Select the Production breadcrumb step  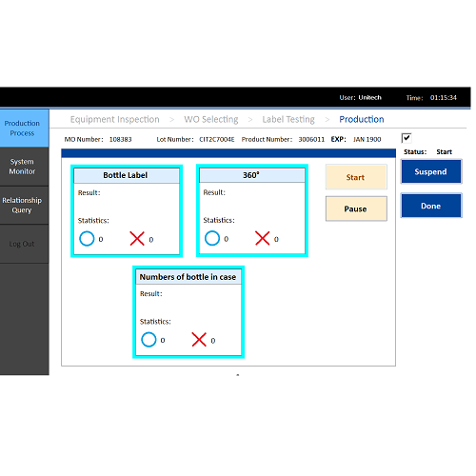pos(362,119)
